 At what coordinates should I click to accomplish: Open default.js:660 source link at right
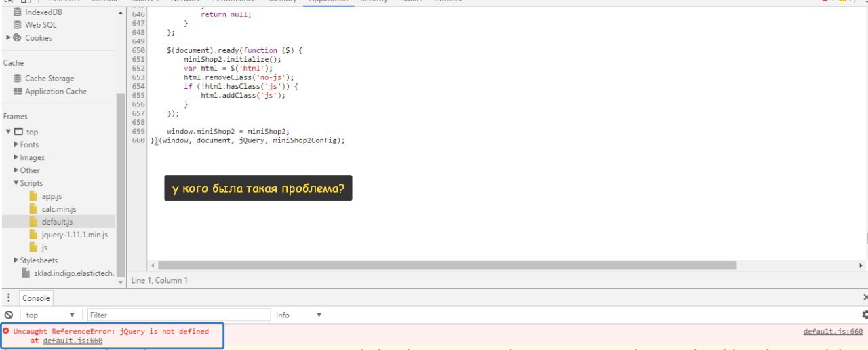point(833,332)
